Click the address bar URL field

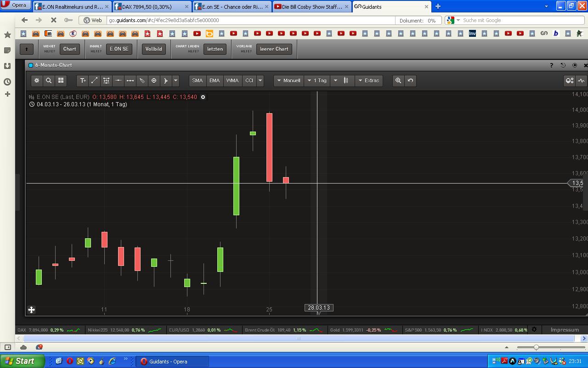[x=251, y=20]
